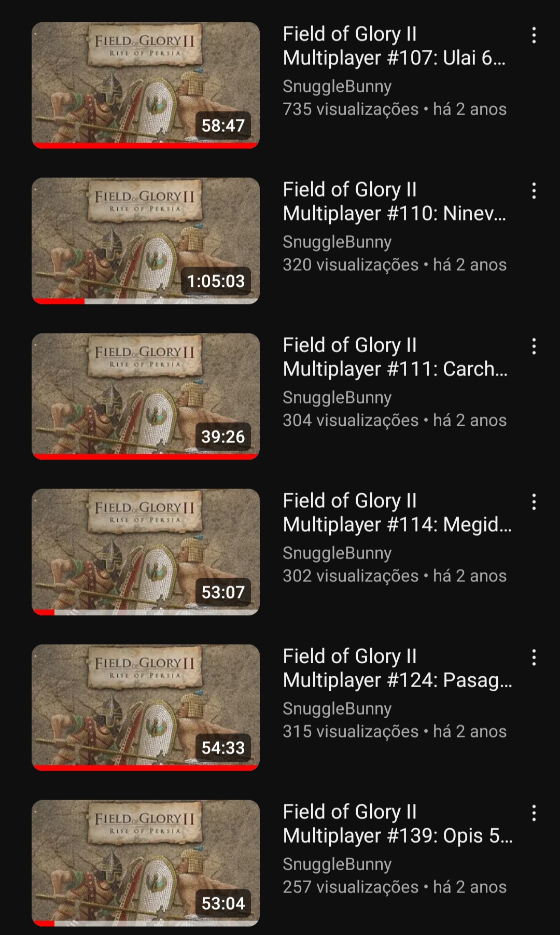
Task: Open title Field of Glory II Multiplayer #114
Action: [397, 512]
